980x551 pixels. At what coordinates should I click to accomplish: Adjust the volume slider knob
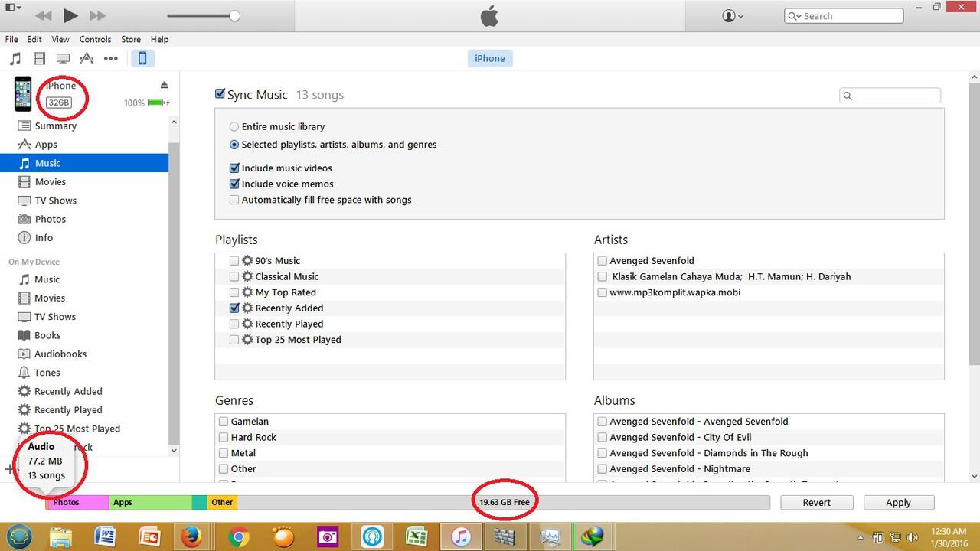234,15
